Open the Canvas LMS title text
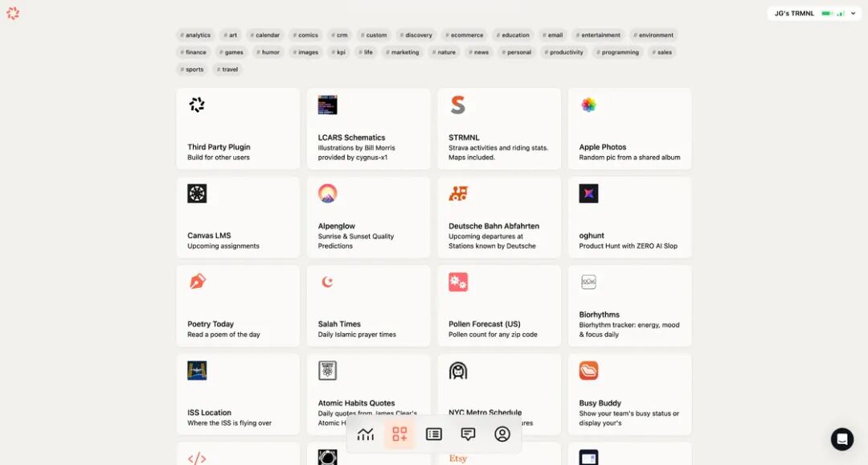 click(209, 236)
